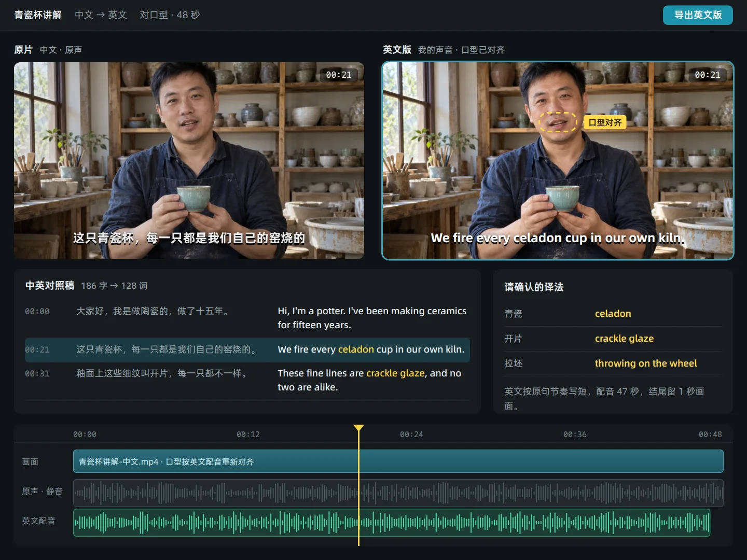Select the muted original audio waveform track
This screenshot has width=747, height=560.
[398, 493]
